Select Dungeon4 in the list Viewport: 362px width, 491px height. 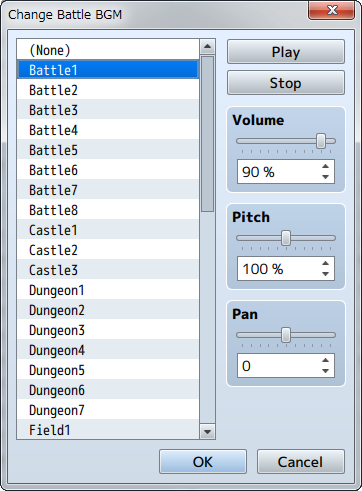tap(108, 350)
